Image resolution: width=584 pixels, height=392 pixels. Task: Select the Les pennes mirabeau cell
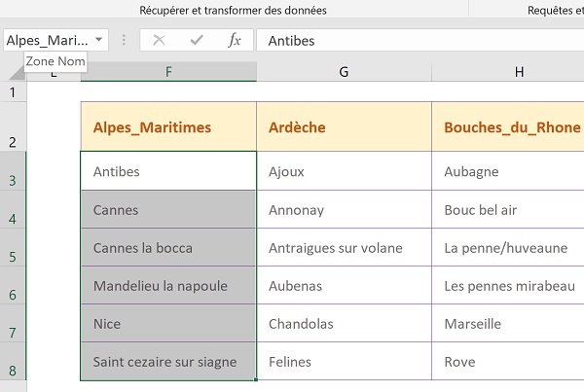pos(508,286)
